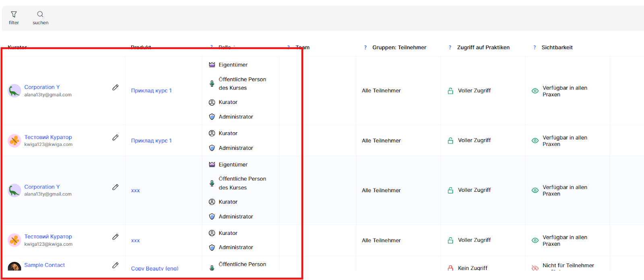This screenshot has height=280, width=644.
Task: Click the Gruppen: Teilnehmer column header
Action: point(399,48)
